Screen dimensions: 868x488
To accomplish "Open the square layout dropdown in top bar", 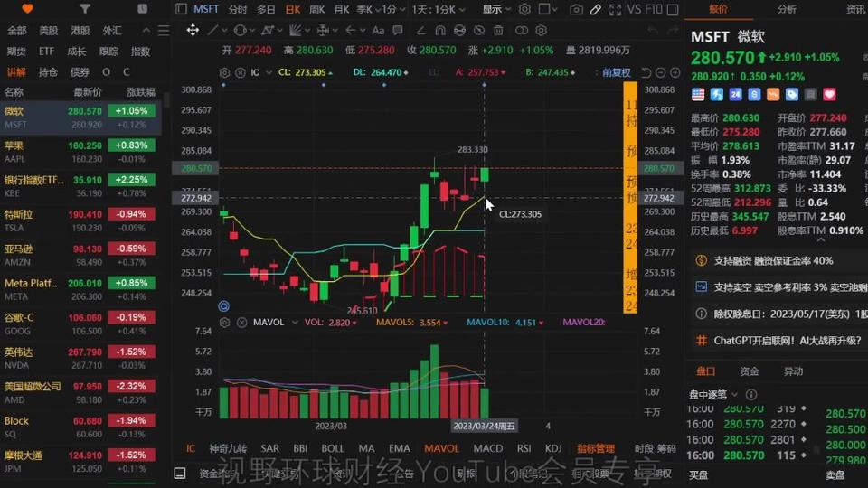I will point(548,9).
